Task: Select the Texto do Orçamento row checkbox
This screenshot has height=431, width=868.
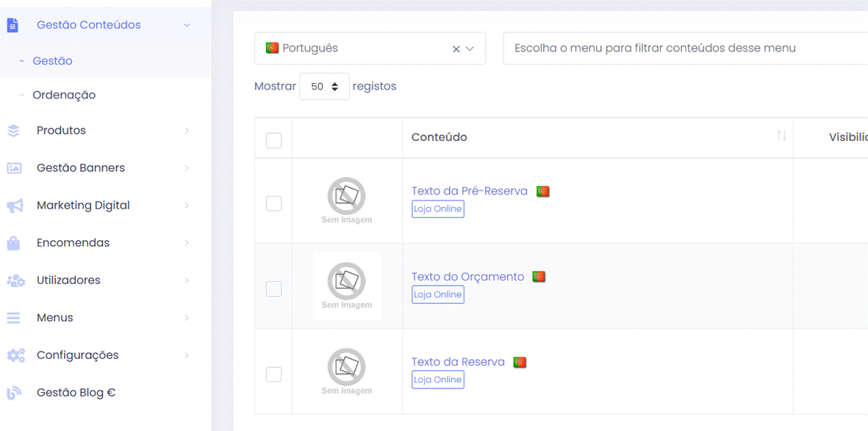Action: [273, 289]
